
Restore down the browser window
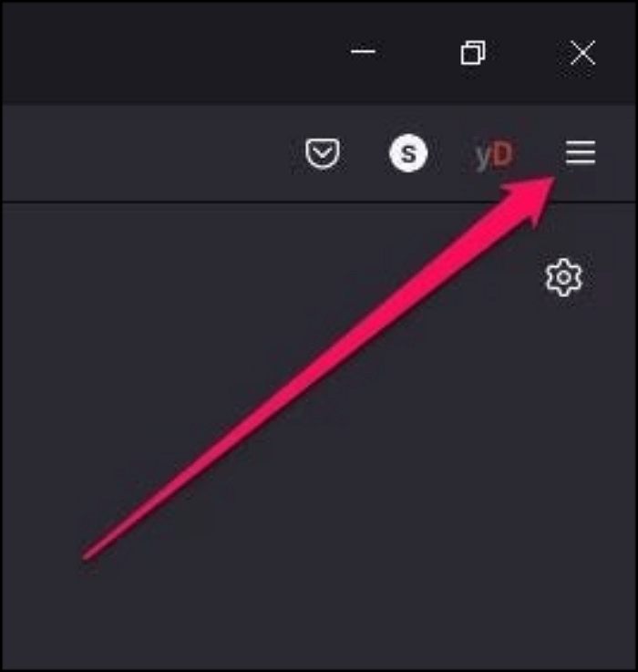pyautogui.click(x=473, y=53)
